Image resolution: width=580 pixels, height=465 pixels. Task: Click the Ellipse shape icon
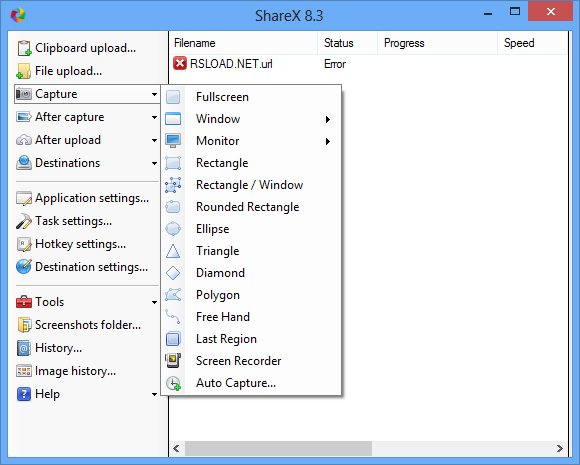coord(173,229)
